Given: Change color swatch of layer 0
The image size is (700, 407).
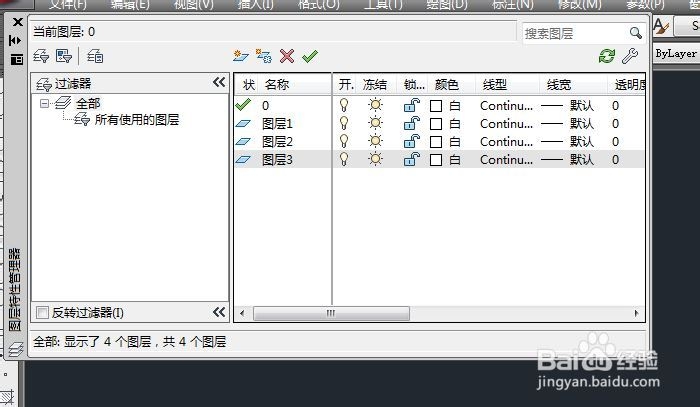Looking at the screenshot, I should tap(436, 106).
